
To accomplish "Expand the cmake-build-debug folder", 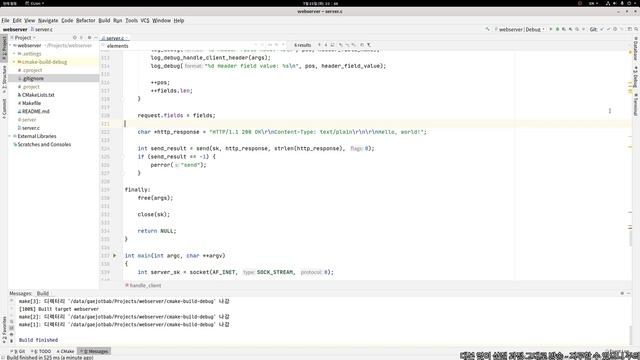I will (15, 62).
